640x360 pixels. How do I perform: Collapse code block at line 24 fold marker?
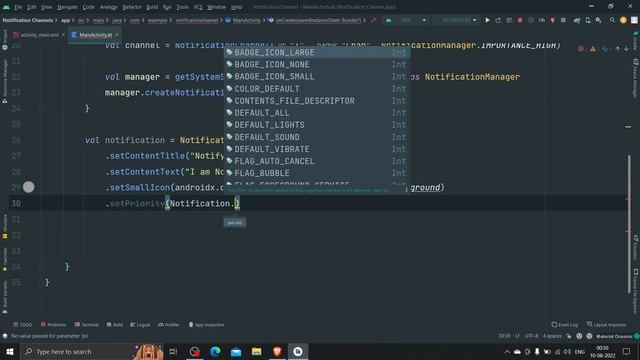pos(41,108)
